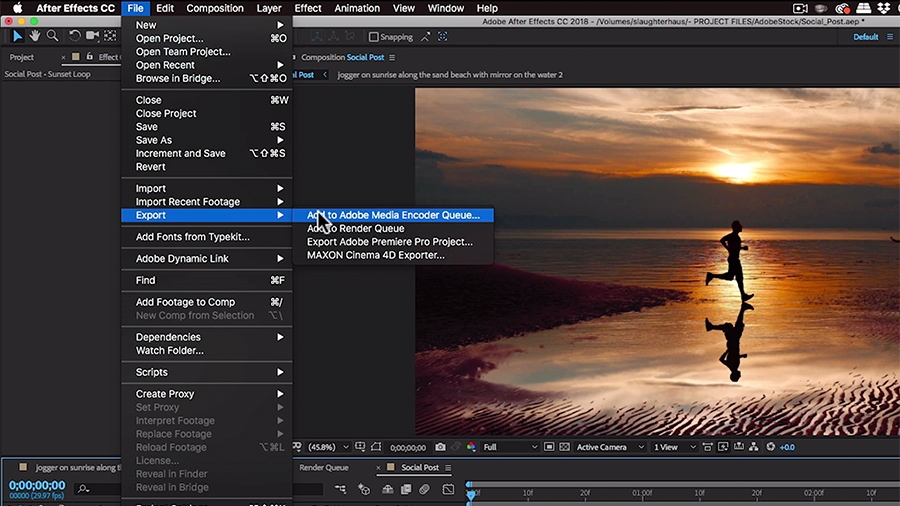Toggle Pixel Aspect Ratio Correction icon
Screen dimensions: 900x506
click(707, 447)
